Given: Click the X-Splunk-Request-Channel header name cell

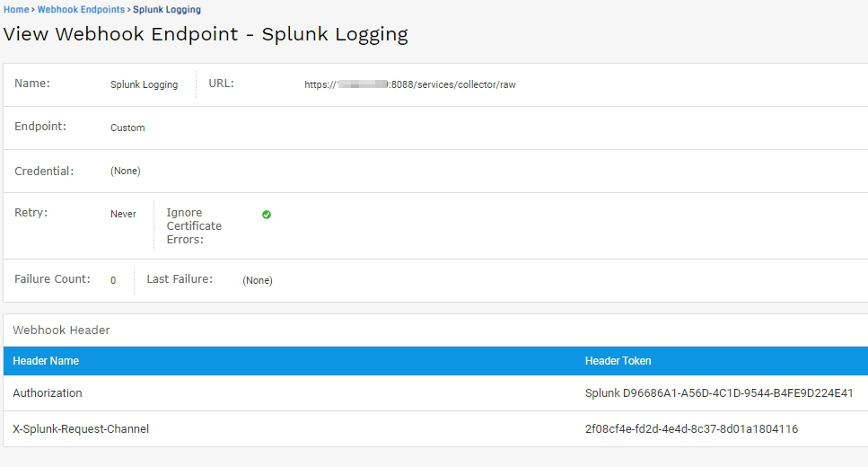Looking at the screenshot, I should (x=81, y=428).
